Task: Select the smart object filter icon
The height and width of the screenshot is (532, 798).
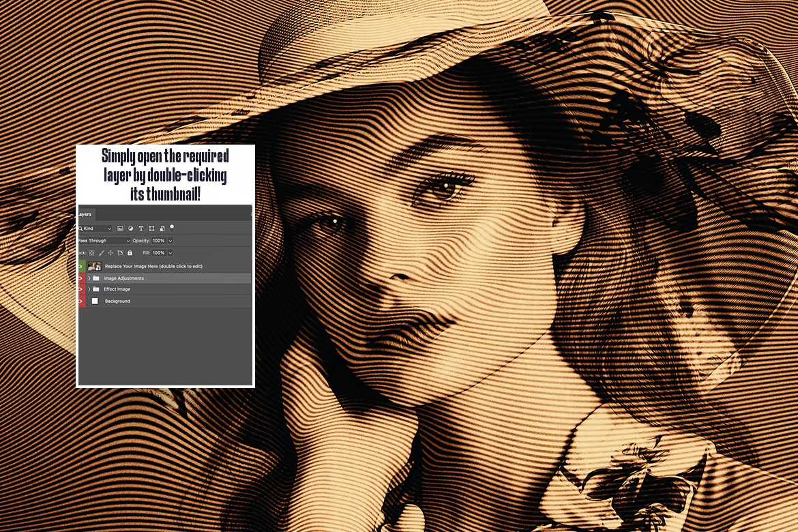Action: tap(162, 228)
